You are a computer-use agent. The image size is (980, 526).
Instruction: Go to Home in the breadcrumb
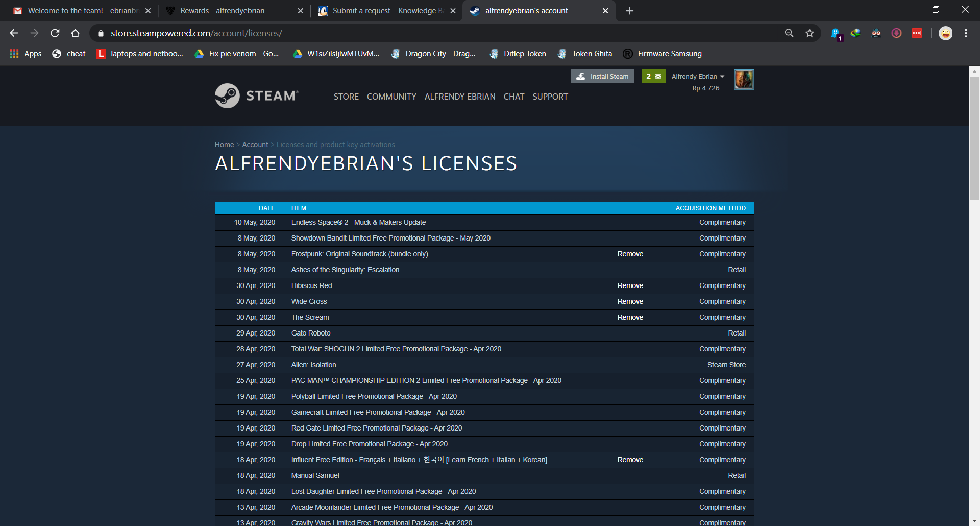[x=224, y=145]
